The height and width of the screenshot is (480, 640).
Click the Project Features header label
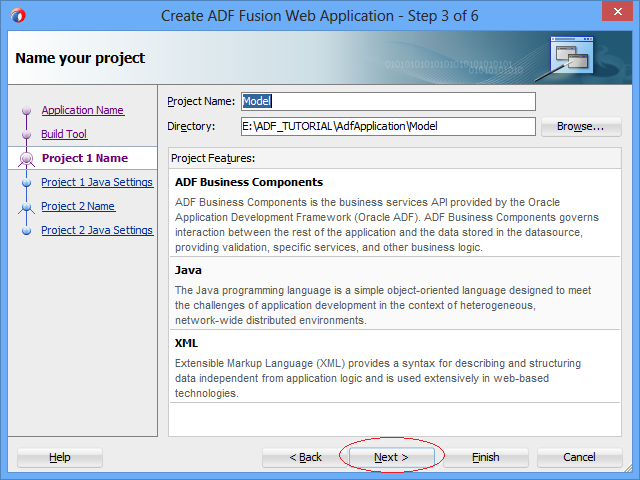(x=213, y=158)
